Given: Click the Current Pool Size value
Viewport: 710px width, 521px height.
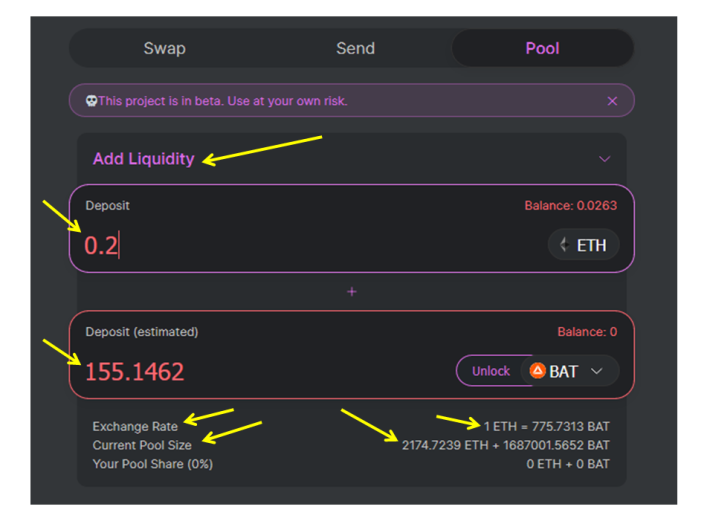Looking at the screenshot, I should (x=506, y=445).
